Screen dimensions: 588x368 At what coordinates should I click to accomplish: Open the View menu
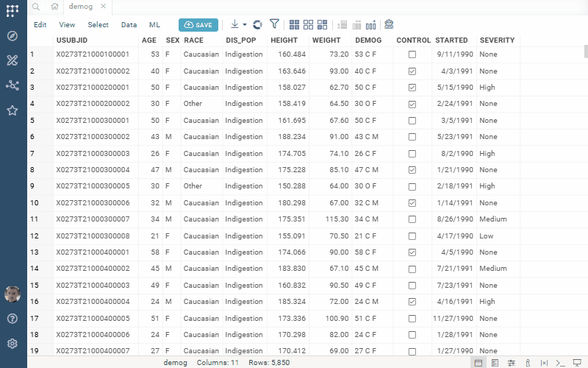click(x=67, y=25)
